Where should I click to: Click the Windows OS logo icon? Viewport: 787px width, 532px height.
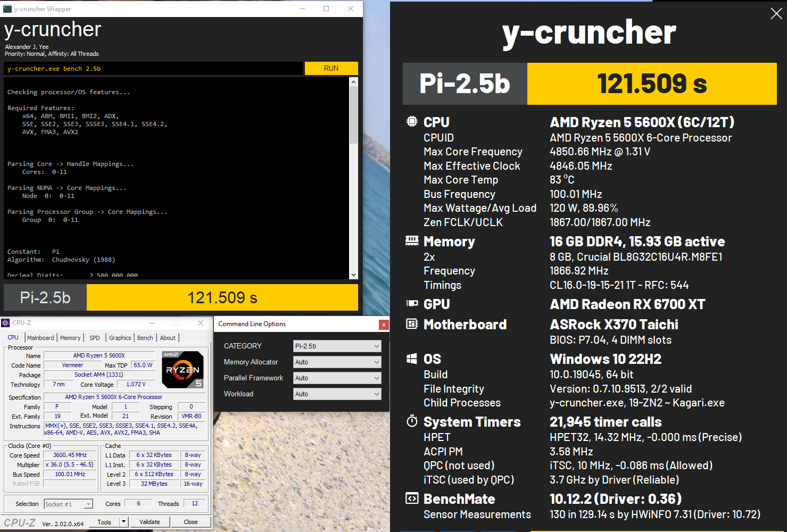(x=412, y=359)
